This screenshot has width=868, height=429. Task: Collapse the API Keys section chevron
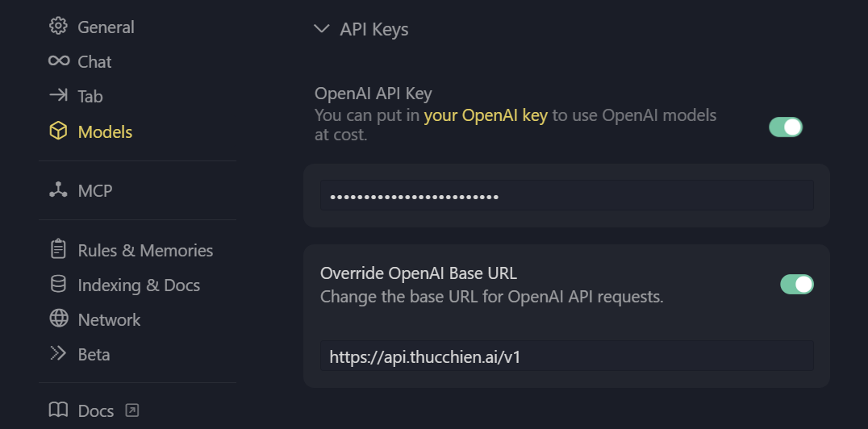pos(321,30)
